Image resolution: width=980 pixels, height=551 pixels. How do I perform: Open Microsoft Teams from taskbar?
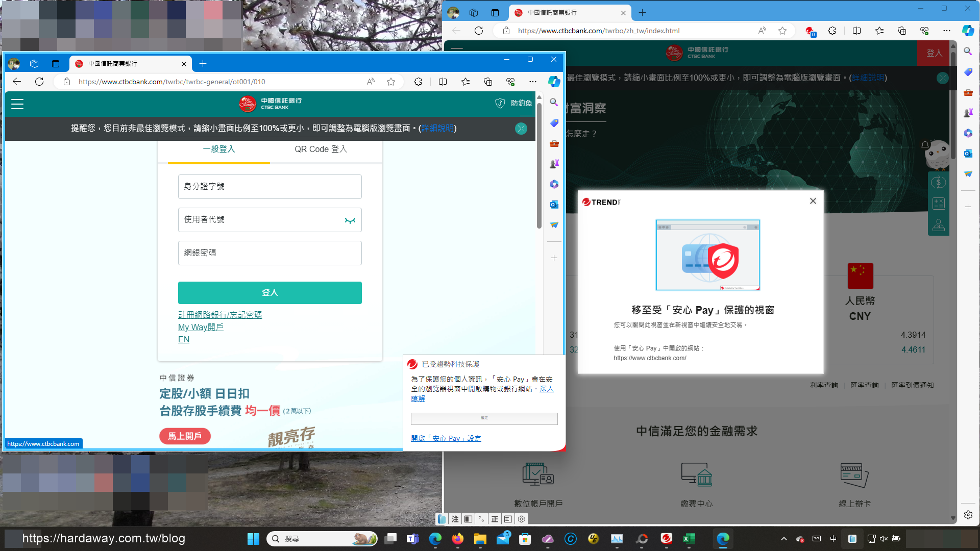412,539
